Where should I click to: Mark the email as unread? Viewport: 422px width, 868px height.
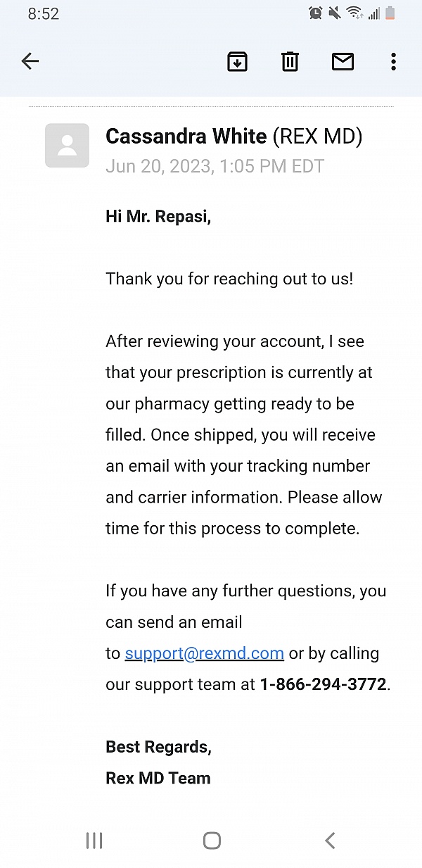coord(343,62)
